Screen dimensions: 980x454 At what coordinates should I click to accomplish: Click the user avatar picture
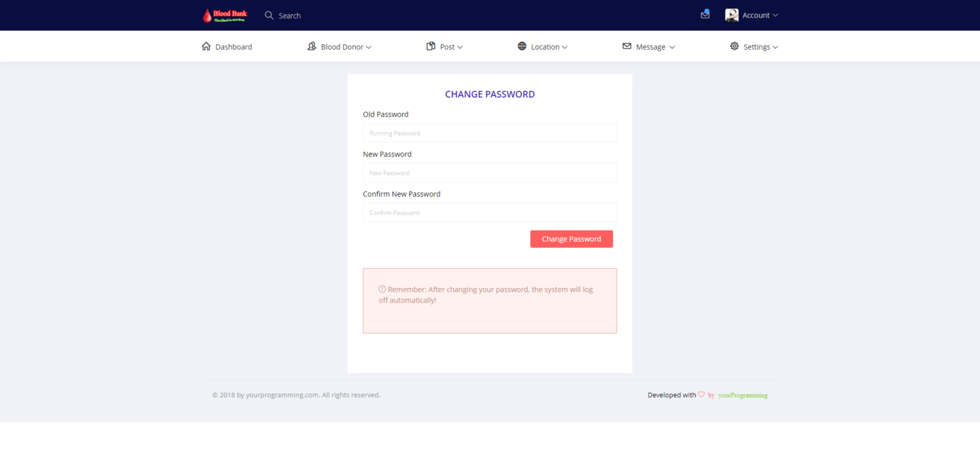[x=732, y=15]
